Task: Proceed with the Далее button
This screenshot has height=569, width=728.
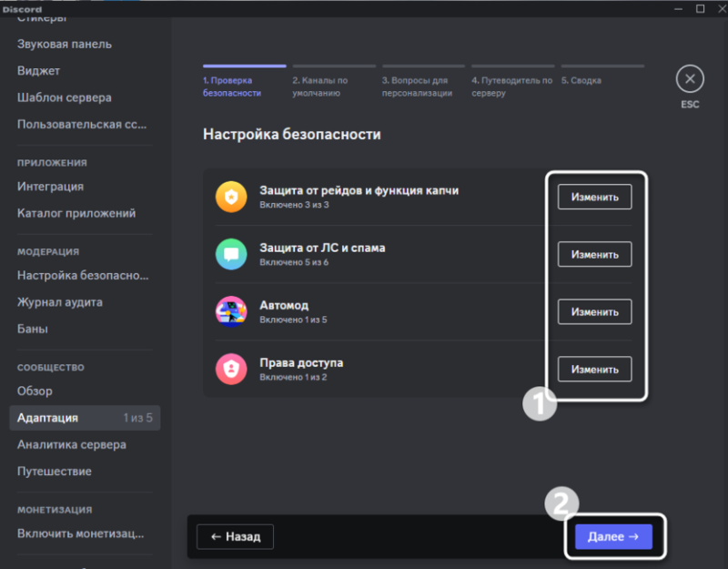Action: pyautogui.click(x=613, y=536)
